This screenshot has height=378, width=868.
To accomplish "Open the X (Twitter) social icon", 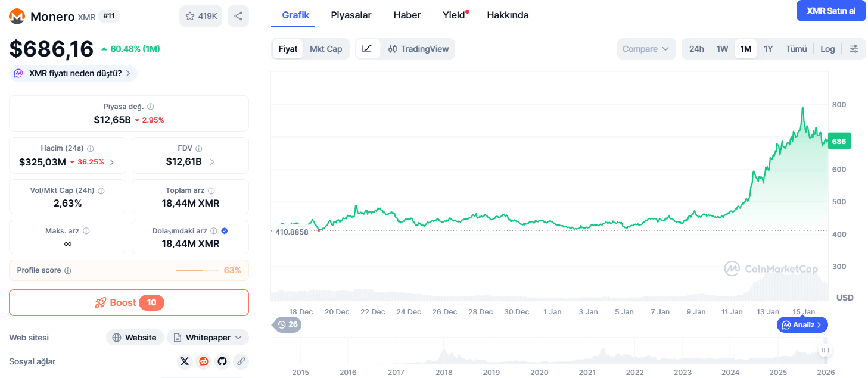I will [185, 361].
